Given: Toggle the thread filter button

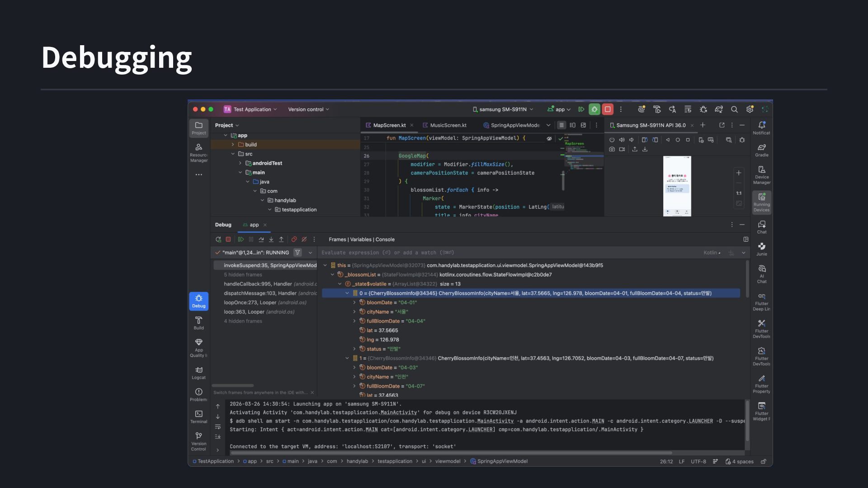Looking at the screenshot, I should pyautogui.click(x=297, y=253).
